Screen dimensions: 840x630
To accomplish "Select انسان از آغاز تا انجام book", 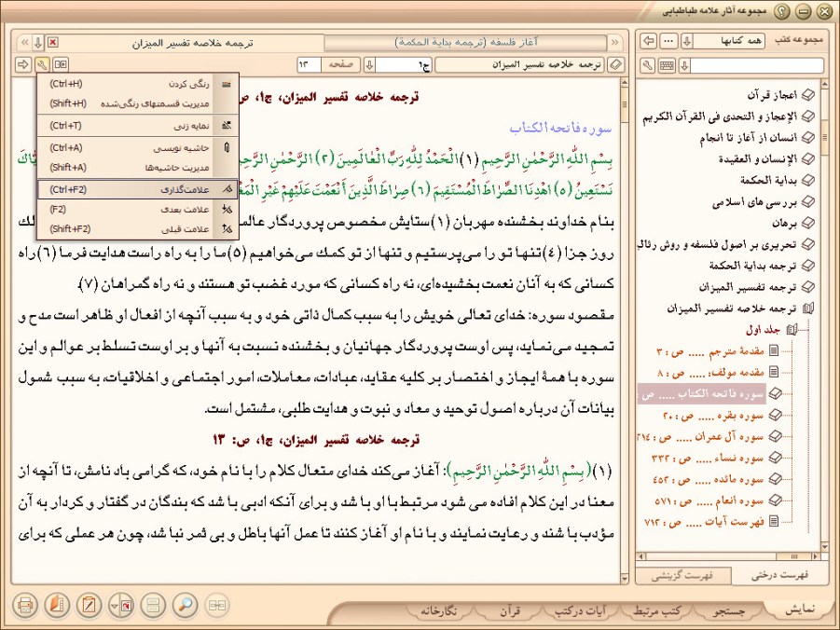I will pyautogui.click(x=749, y=138).
